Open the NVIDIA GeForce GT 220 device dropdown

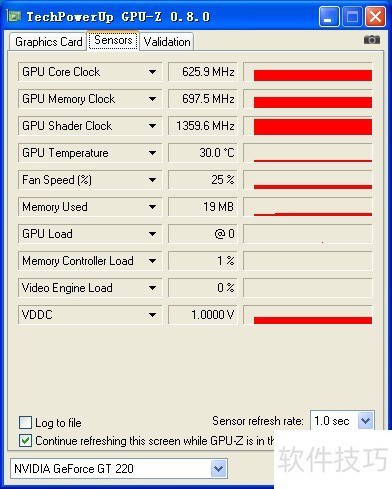(x=219, y=469)
